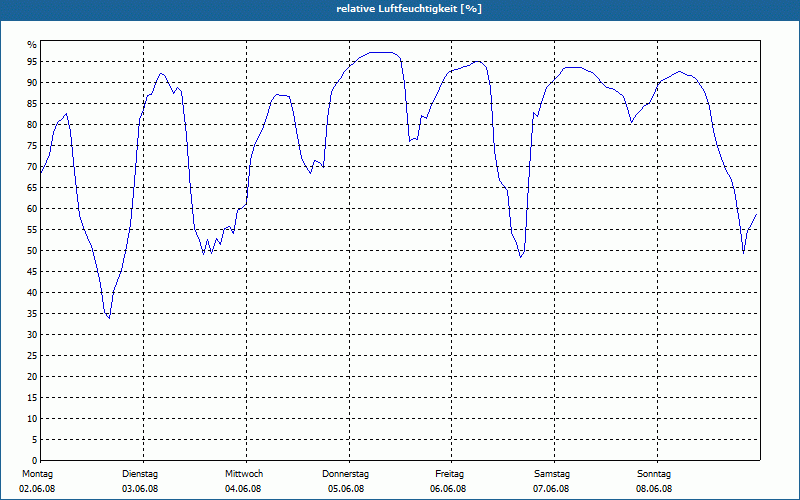Image resolution: width=800 pixels, height=500 pixels.
Task: Click the date '03.06.08'
Action: pyautogui.click(x=140, y=489)
